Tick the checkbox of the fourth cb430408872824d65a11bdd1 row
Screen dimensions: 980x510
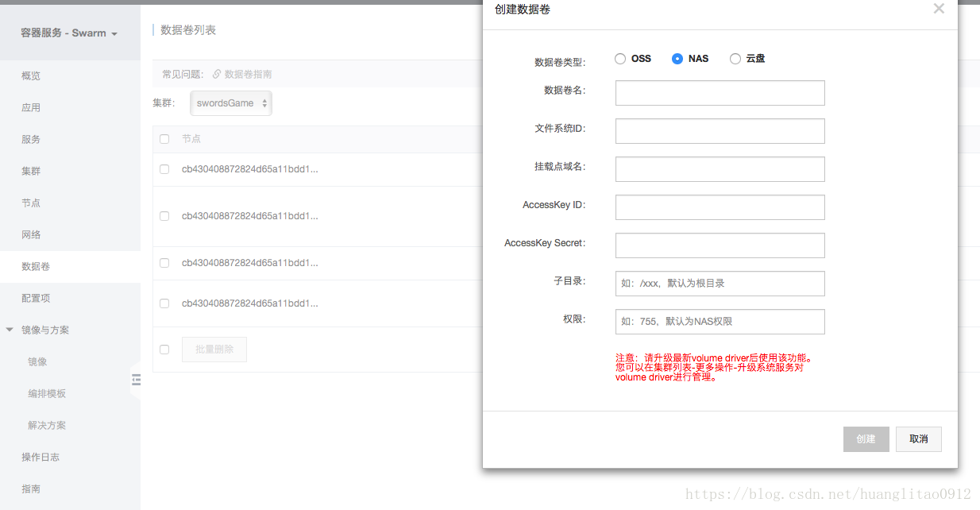point(164,303)
